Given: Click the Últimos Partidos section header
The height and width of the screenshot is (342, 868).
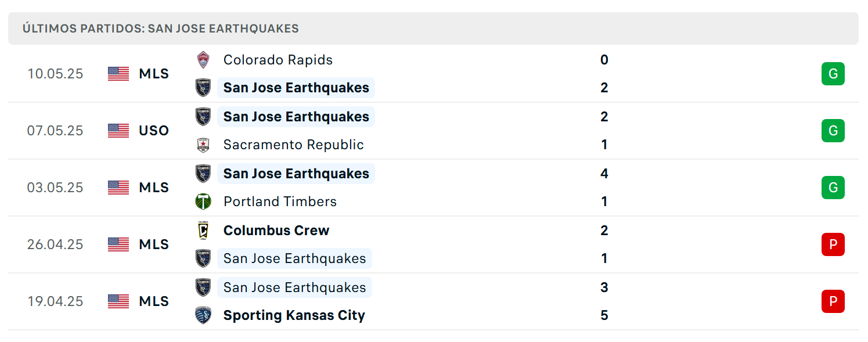Looking at the screenshot, I should [433, 28].
